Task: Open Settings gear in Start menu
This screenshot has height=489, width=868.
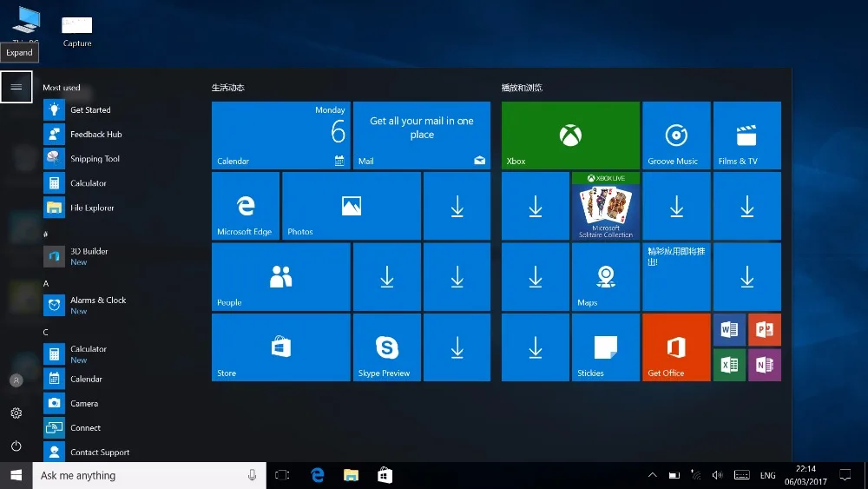Action: tap(16, 413)
